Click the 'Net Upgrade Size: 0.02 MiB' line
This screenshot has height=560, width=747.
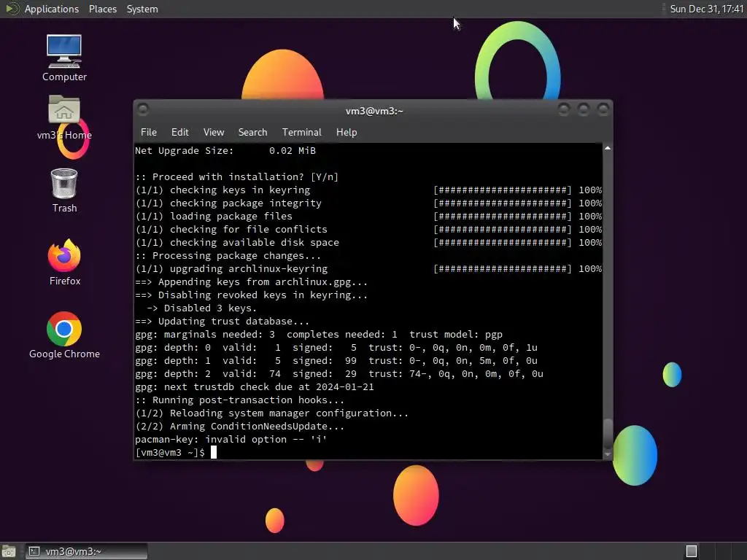click(x=225, y=150)
